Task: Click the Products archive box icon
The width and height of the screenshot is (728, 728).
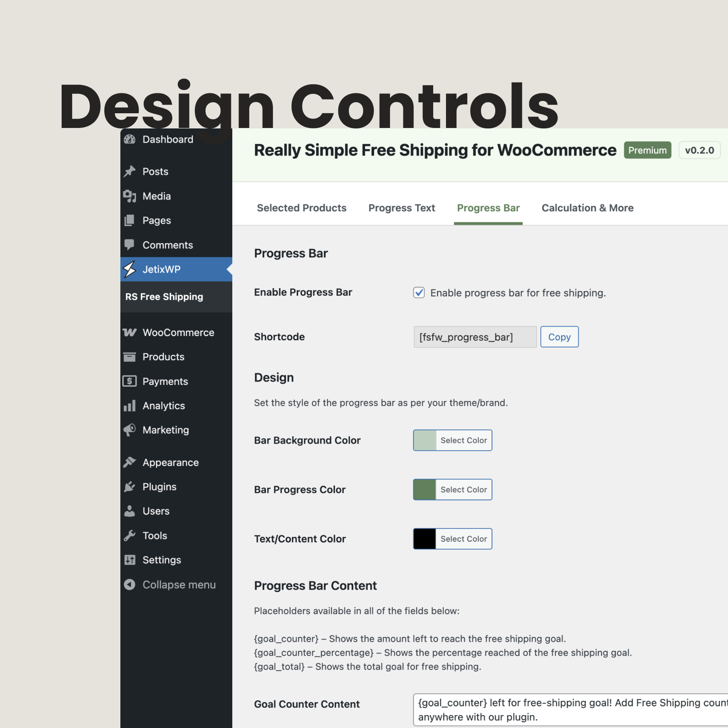Action: [129, 357]
